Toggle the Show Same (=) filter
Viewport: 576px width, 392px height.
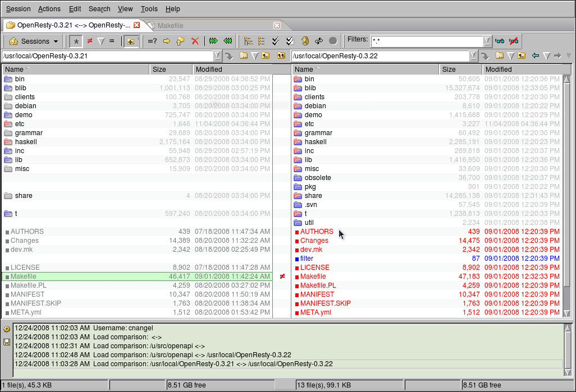click(112, 41)
